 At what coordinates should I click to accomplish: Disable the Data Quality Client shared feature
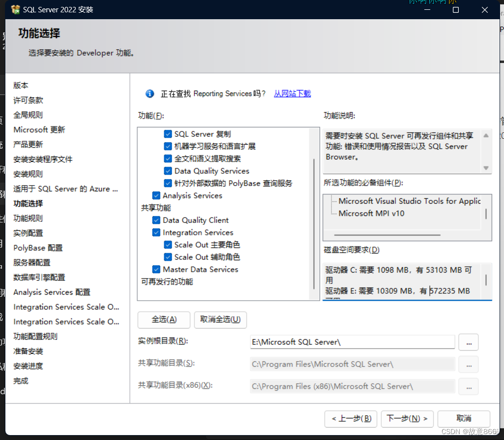(x=156, y=220)
